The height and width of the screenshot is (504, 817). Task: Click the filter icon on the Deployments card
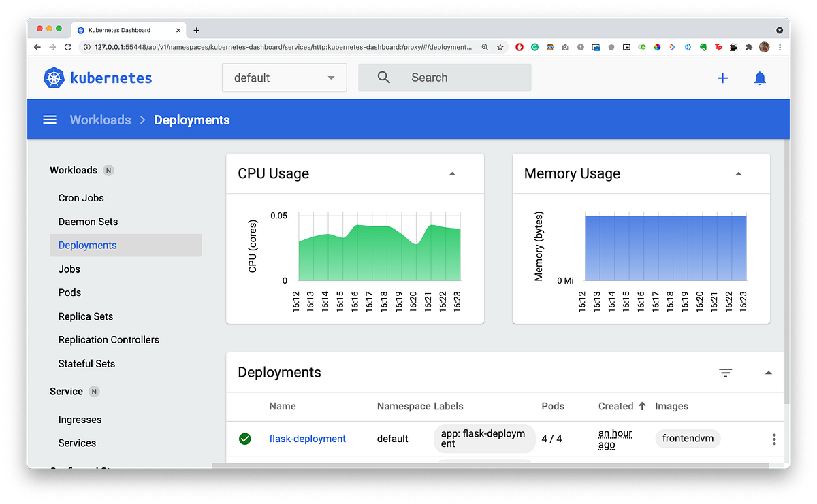[x=725, y=373]
